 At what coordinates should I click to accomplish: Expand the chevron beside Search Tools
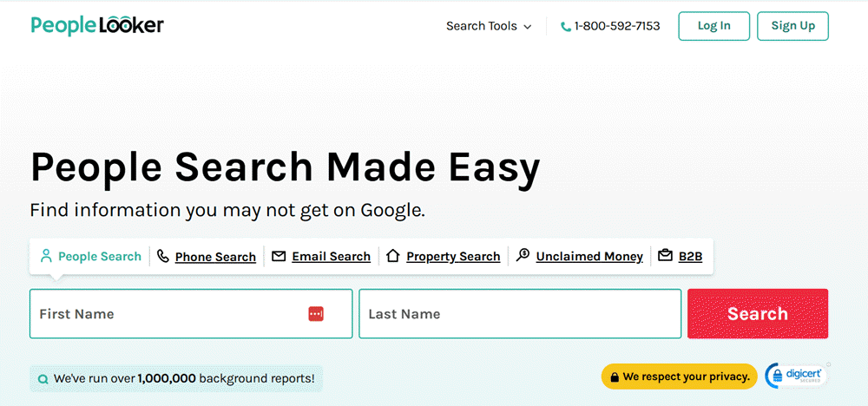(527, 27)
